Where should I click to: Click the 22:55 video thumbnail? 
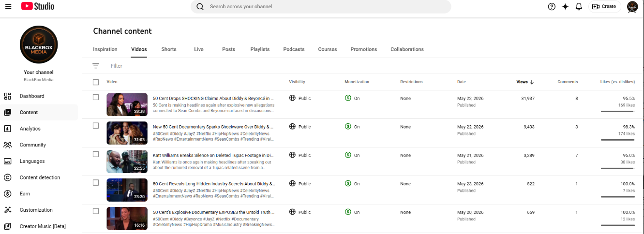pos(127,161)
